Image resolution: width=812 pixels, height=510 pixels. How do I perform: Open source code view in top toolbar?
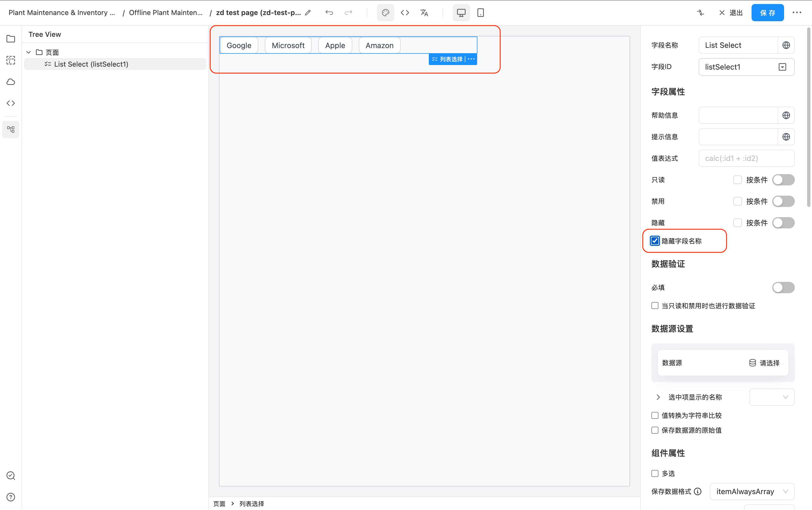pos(405,13)
